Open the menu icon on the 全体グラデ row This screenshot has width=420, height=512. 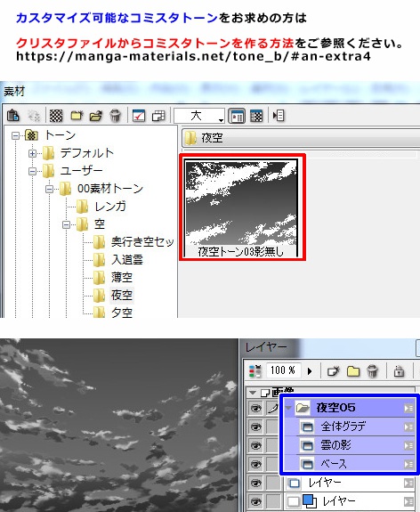(x=408, y=427)
